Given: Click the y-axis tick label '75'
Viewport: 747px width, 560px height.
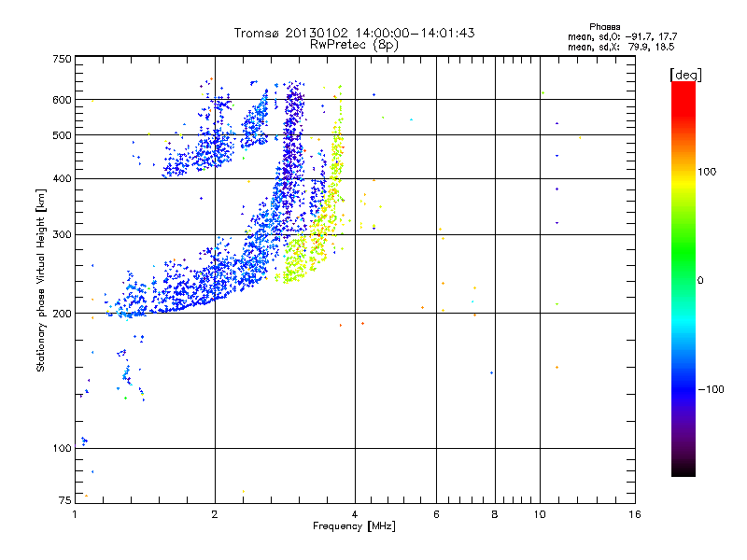Looking at the screenshot, I should tap(65, 500).
